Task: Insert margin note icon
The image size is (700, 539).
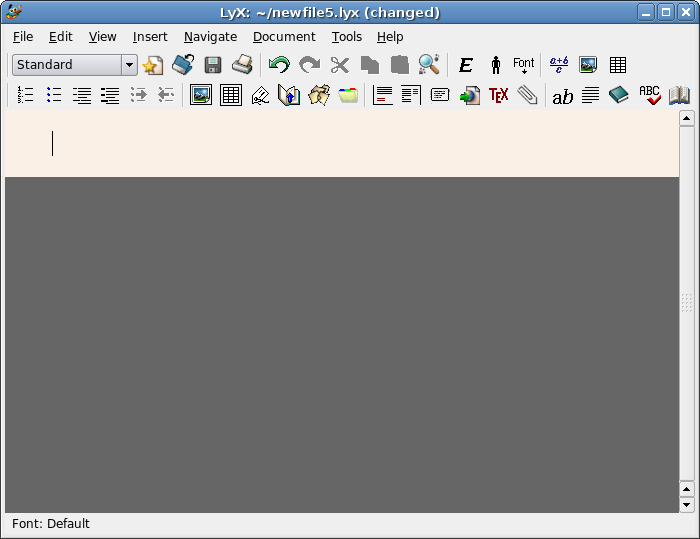Action: 411,95
